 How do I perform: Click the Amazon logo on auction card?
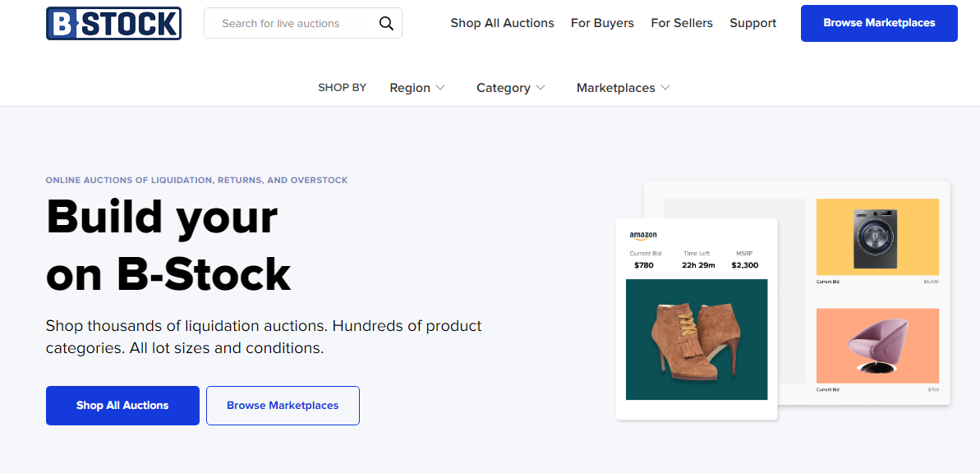(643, 236)
